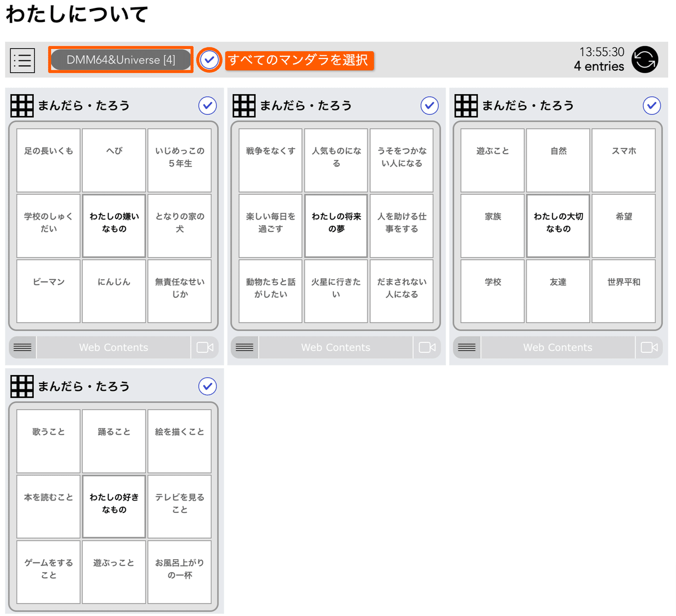The height and width of the screenshot is (616, 676).
Task: Click the 火星に行きたい cell
Action: [x=336, y=291]
